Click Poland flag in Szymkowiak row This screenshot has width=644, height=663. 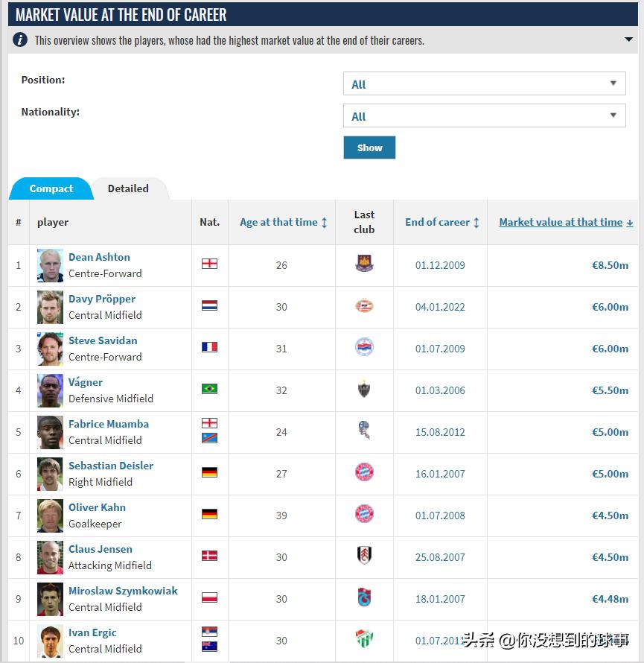pyautogui.click(x=210, y=597)
